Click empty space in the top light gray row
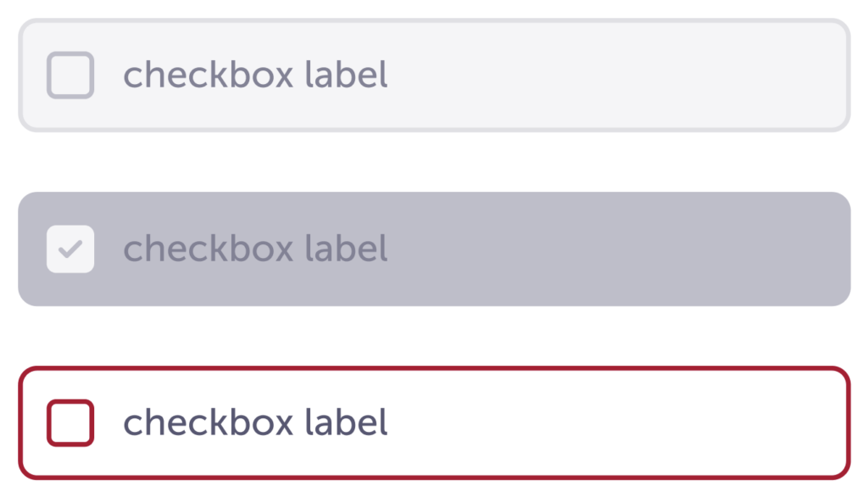 [593, 75]
